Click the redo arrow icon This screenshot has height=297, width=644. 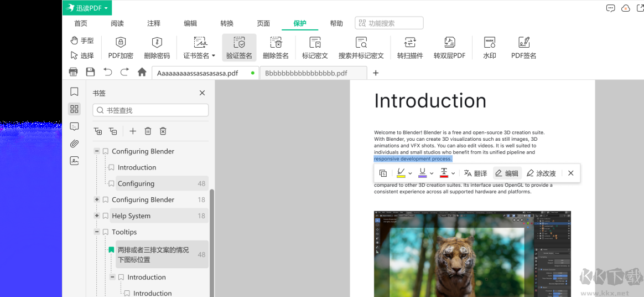point(124,72)
